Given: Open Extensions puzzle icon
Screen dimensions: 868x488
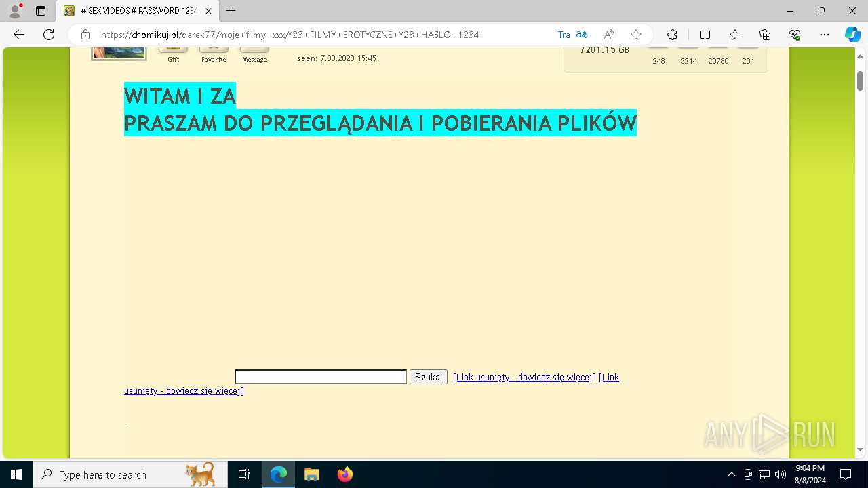Looking at the screenshot, I should (x=672, y=35).
